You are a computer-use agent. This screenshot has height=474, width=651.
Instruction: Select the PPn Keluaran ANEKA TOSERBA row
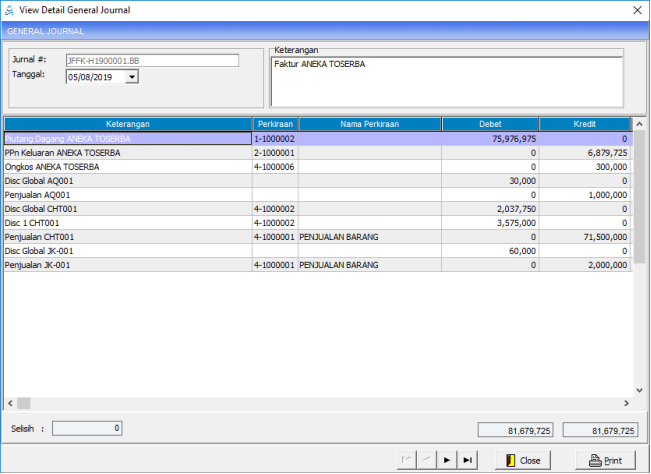pos(127,153)
